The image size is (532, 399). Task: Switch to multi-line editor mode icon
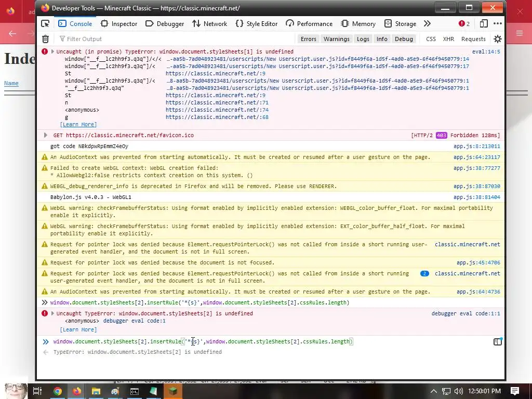point(497,342)
